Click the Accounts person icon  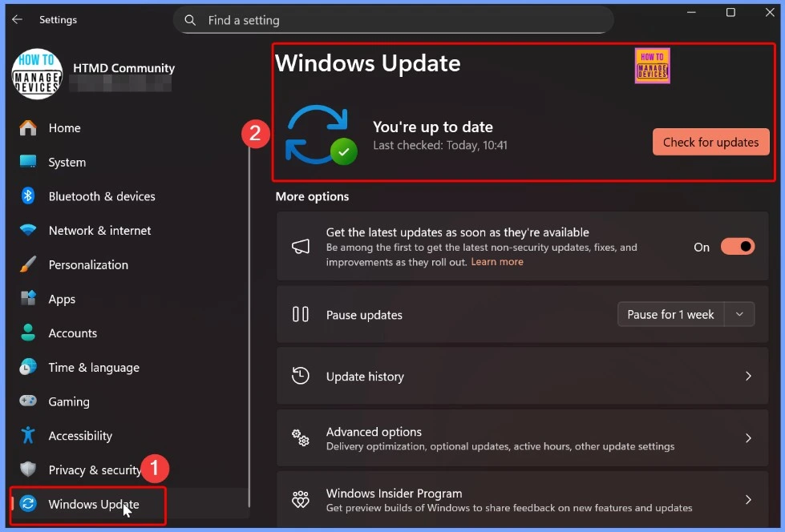point(29,332)
